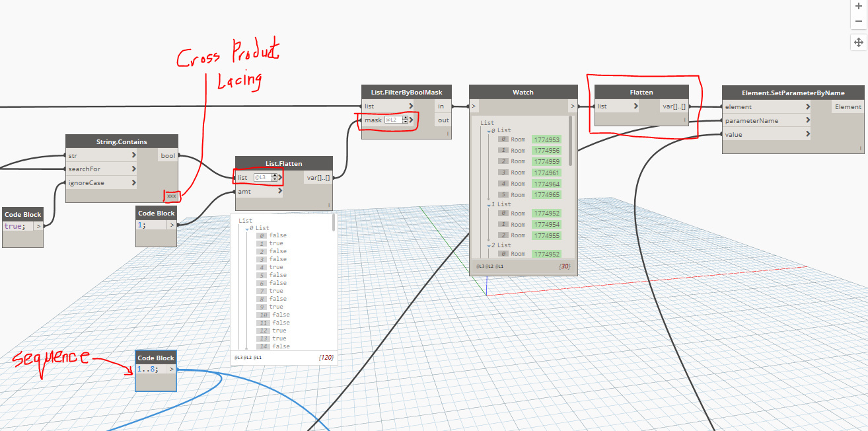Select the String.Contains node header
868x431 pixels.
(122, 141)
